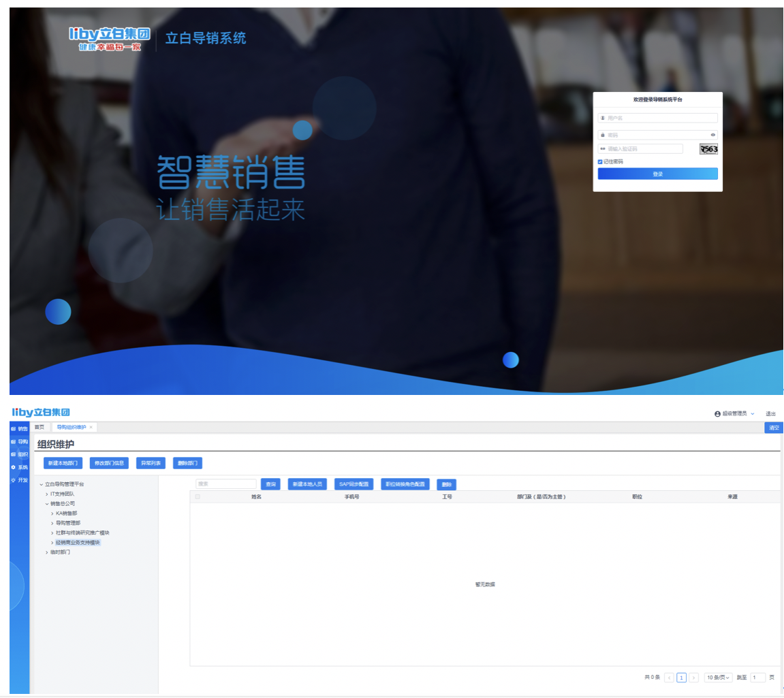Open the 超级管理员 user dropdown

coord(734,414)
